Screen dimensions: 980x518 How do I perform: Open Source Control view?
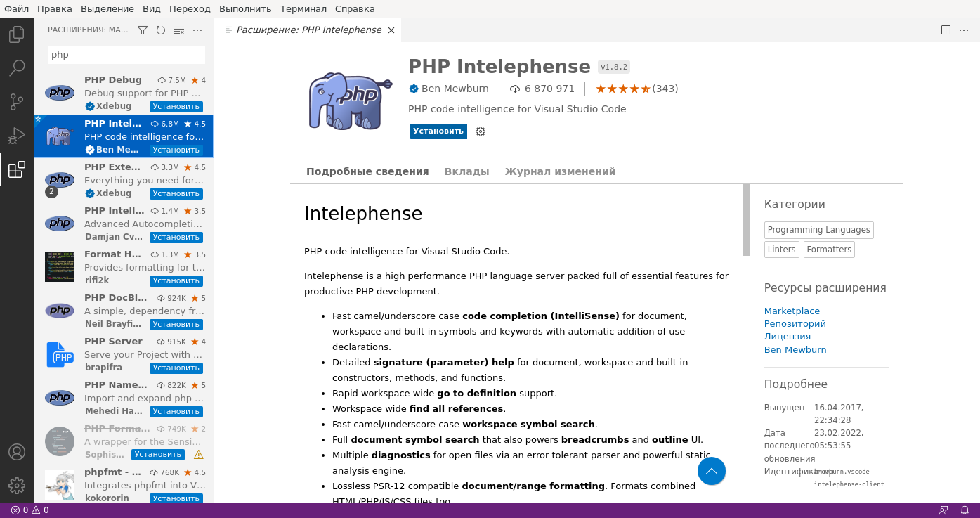coord(17,102)
